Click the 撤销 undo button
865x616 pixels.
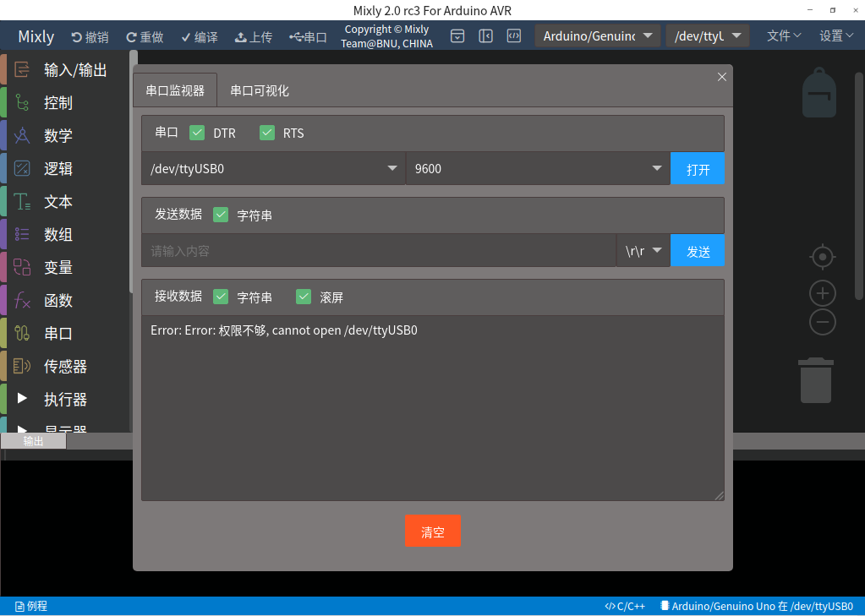click(x=90, y=37)
